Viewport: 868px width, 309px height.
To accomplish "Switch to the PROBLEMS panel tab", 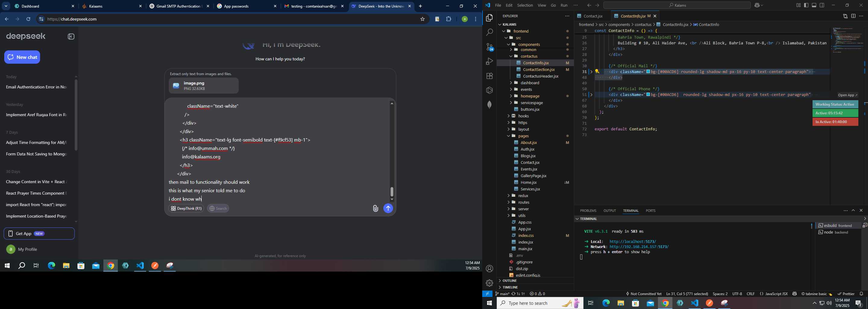I will pos(588,211).
